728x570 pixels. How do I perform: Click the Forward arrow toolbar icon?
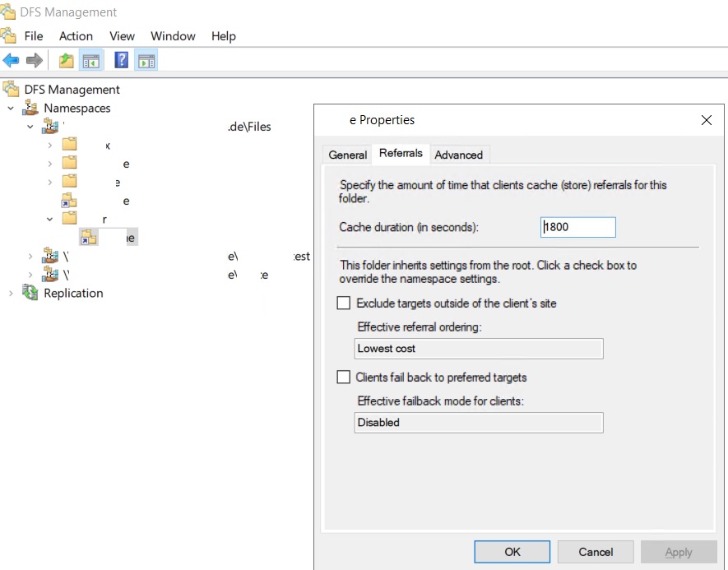click(35, 60)
